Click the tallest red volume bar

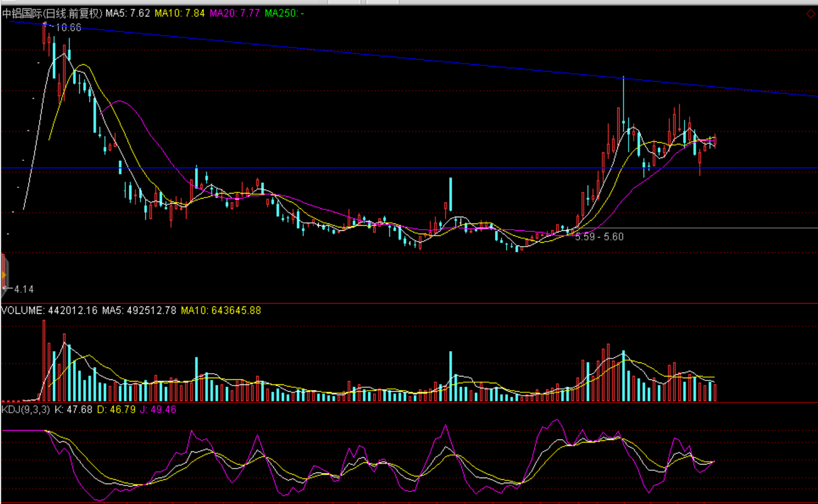pyautogui.click(x=43, y=360)
